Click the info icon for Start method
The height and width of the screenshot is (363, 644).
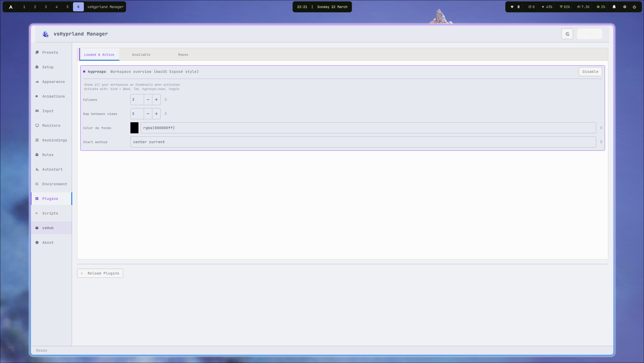[601, 142]
